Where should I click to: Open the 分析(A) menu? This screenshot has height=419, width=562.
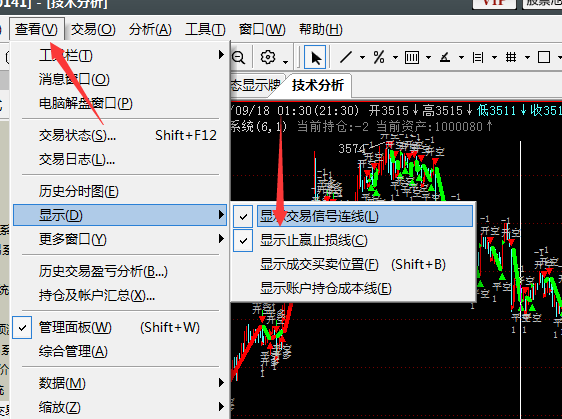(x=150, y=29)
